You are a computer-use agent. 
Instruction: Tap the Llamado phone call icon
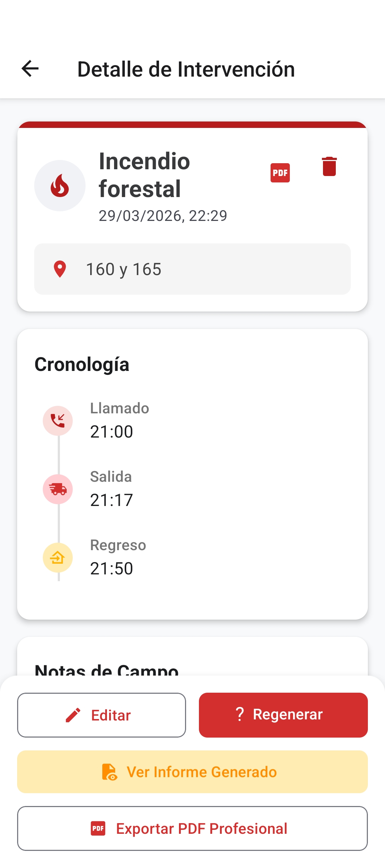58,421
